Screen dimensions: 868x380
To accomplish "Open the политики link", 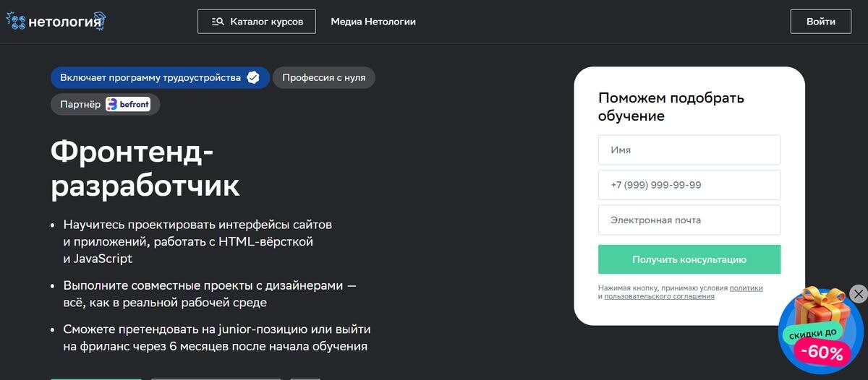I will tap(746, 288).
